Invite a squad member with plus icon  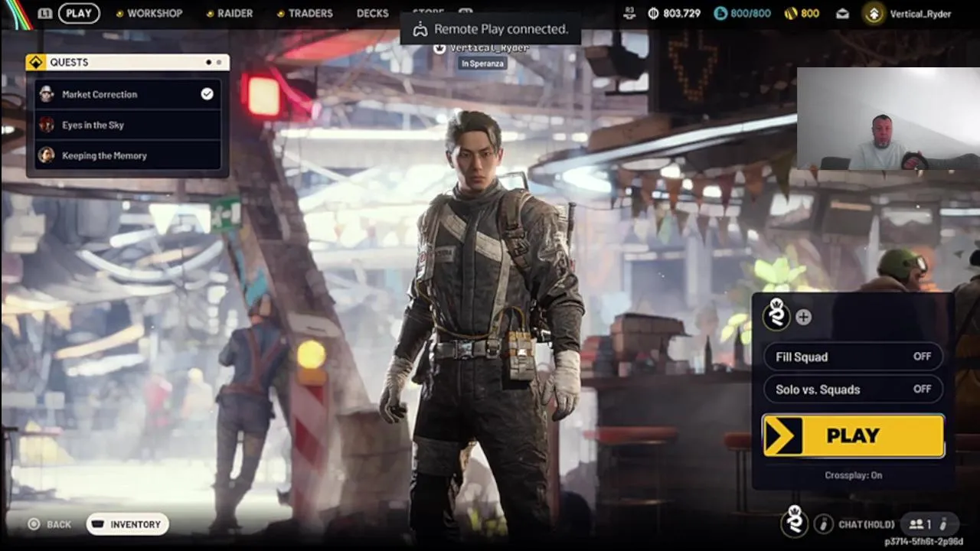(803, 317)
